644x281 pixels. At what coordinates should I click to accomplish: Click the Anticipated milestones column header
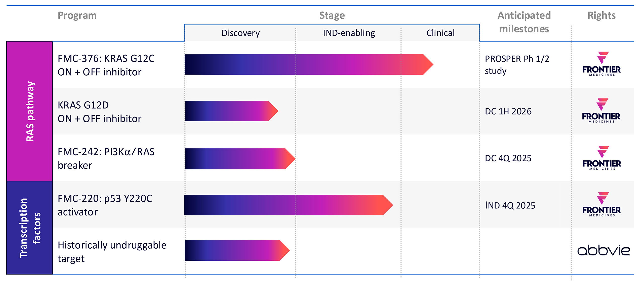coord(524,22)
